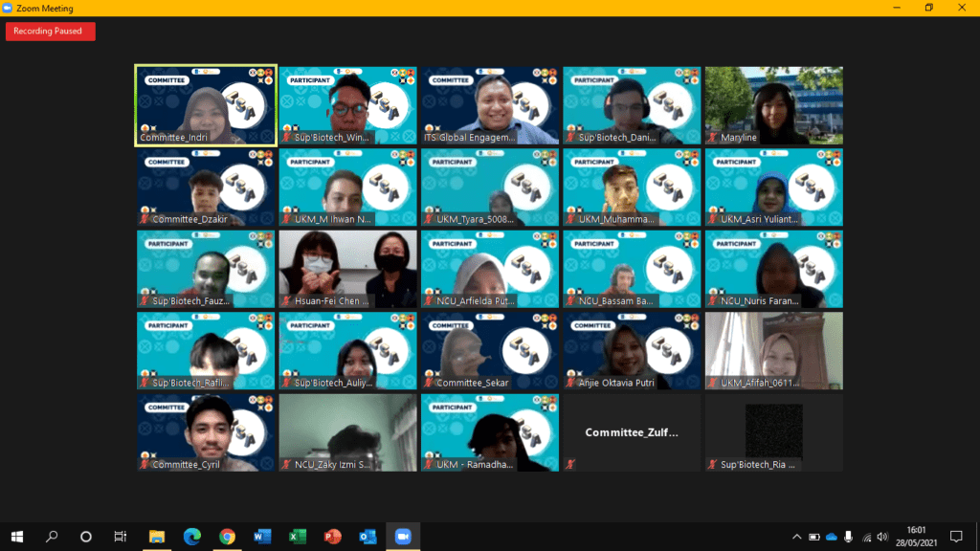
Task: Click the Zoom icon in the taskbar
Action: 403,536
